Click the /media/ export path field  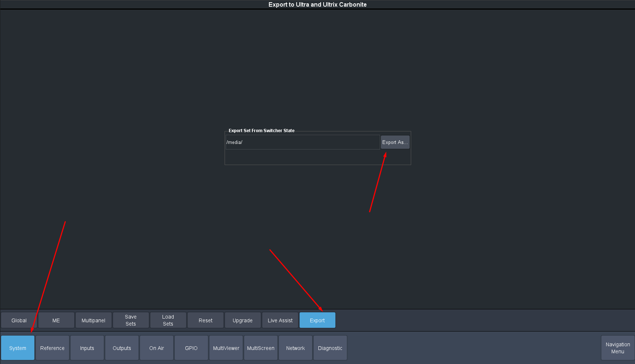point(303,142)
